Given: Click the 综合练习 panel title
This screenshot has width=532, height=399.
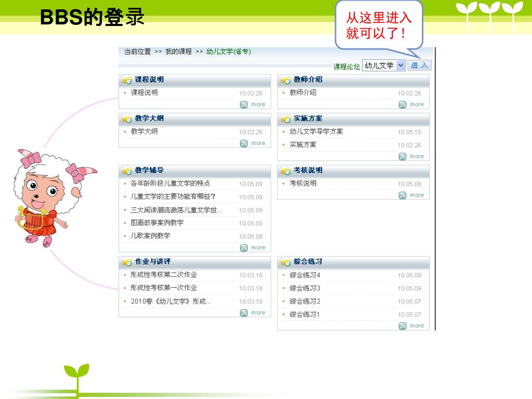Looking at the screenshot, I should (308, 262).
